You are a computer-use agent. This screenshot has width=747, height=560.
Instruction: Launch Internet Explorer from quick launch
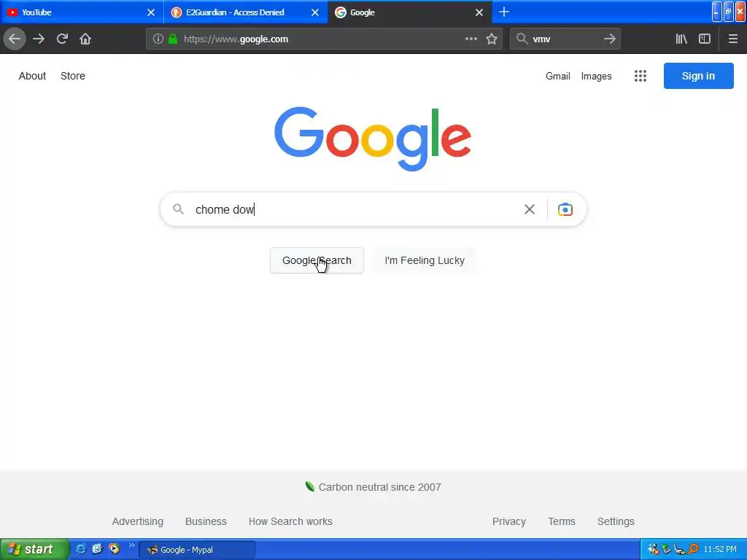click(x=80, y=548)
